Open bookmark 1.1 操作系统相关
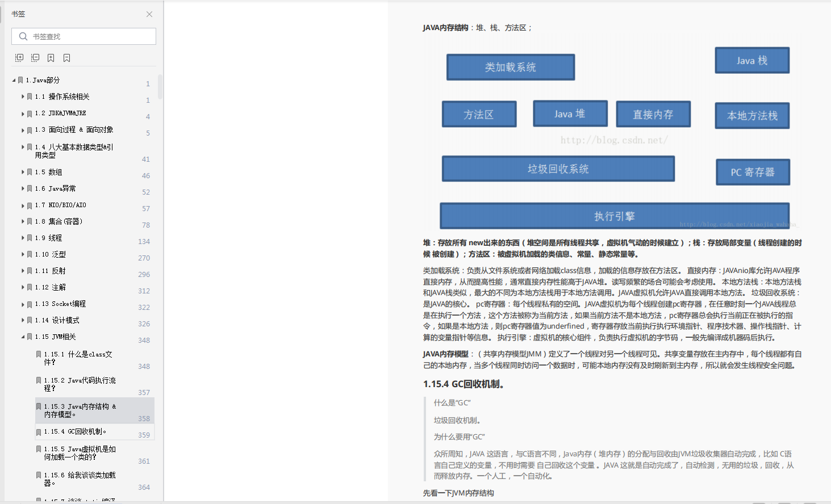Viewport: 831px width, 504px height. 62,97
